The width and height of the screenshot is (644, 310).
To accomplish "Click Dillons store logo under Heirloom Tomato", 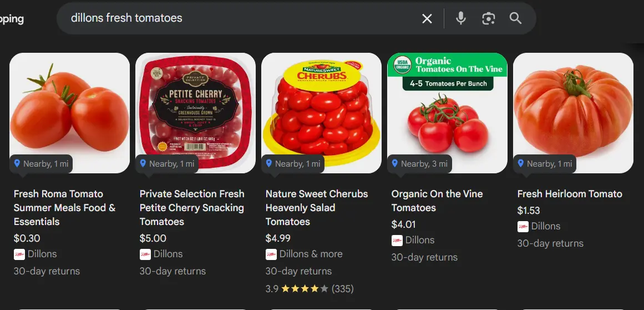I will (x=523, y=226).
